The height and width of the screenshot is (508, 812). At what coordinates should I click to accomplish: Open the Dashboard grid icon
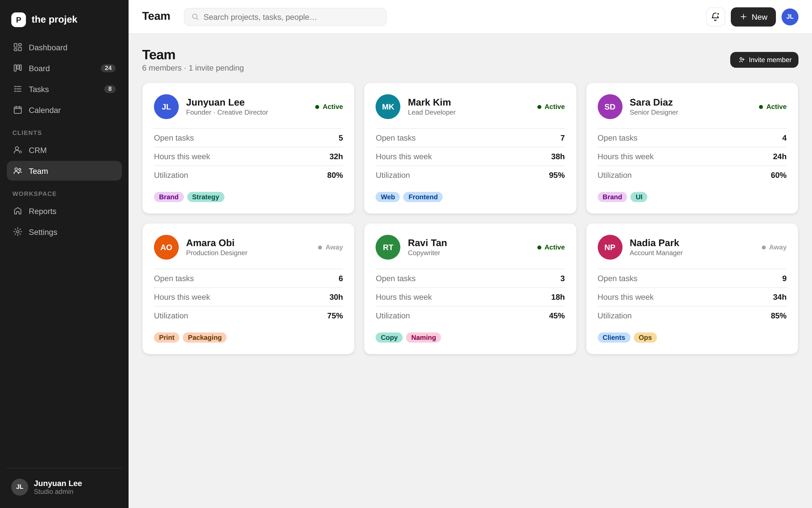pos(18,47)
